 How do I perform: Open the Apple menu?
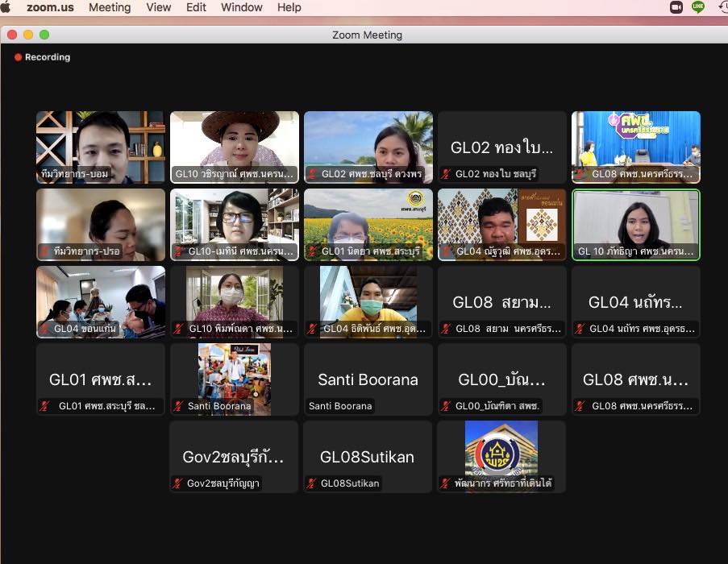(x=6, y=7)
